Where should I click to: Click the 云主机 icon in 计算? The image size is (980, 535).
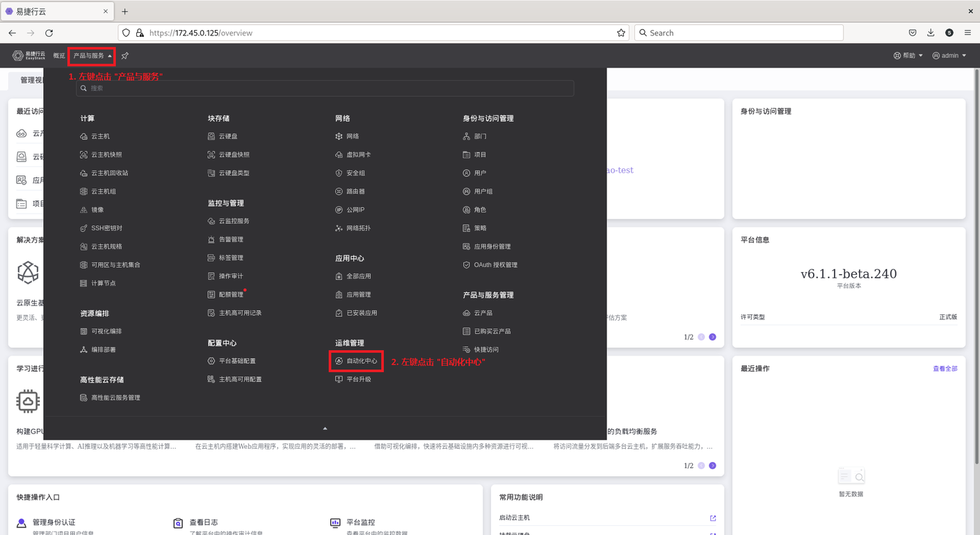[x=84, y=136]
